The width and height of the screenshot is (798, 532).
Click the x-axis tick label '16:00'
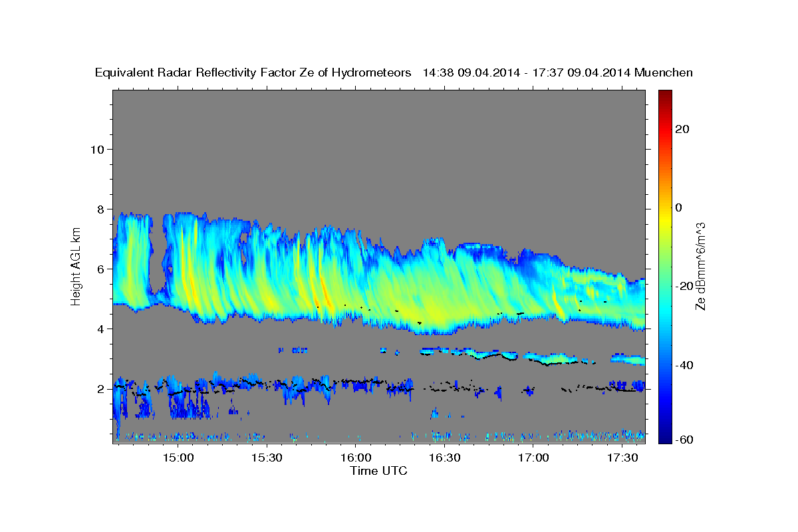(356, 458)
